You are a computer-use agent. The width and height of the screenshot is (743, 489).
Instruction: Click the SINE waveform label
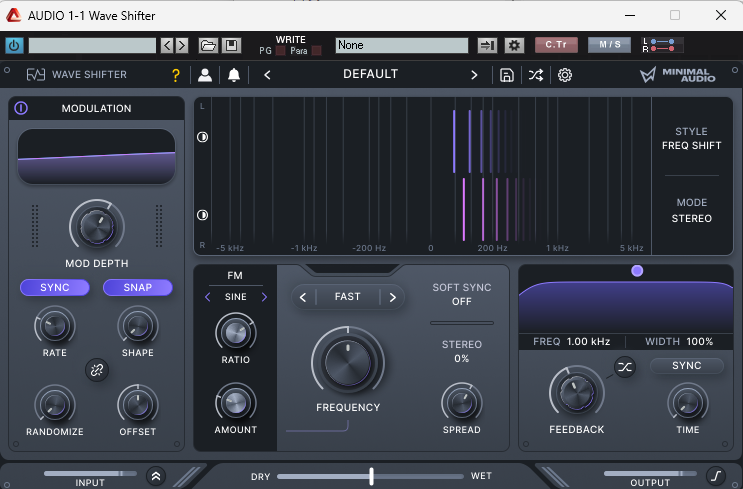tap(236, 297)
